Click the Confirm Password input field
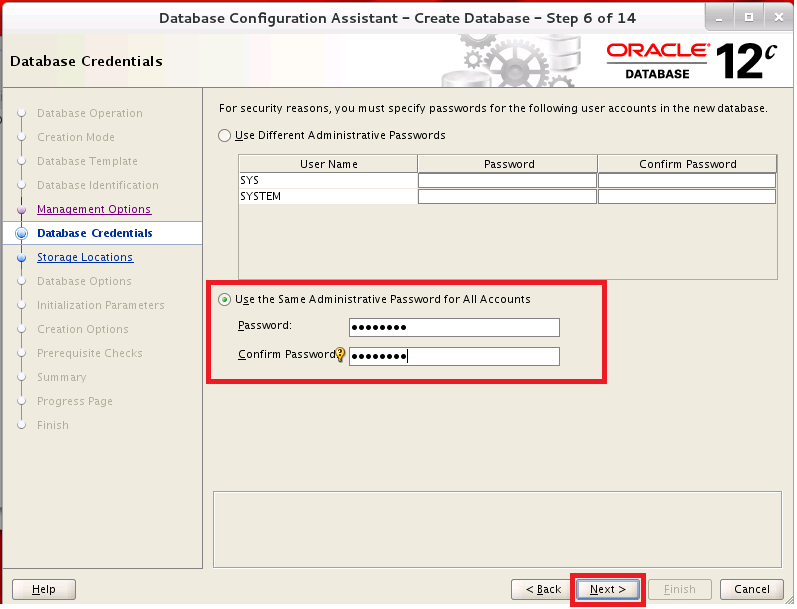797x609 pixels. pyautogui.click(x=454, y=356)
